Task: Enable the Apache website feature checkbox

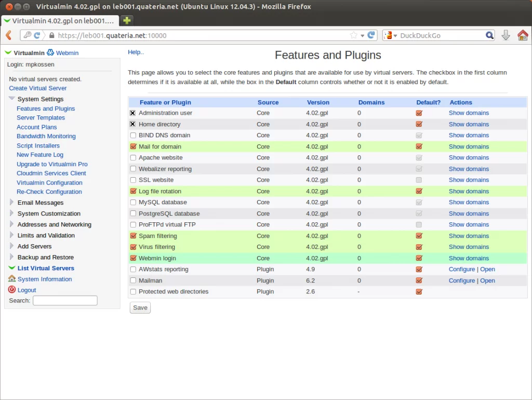Action: coord(133,157)
